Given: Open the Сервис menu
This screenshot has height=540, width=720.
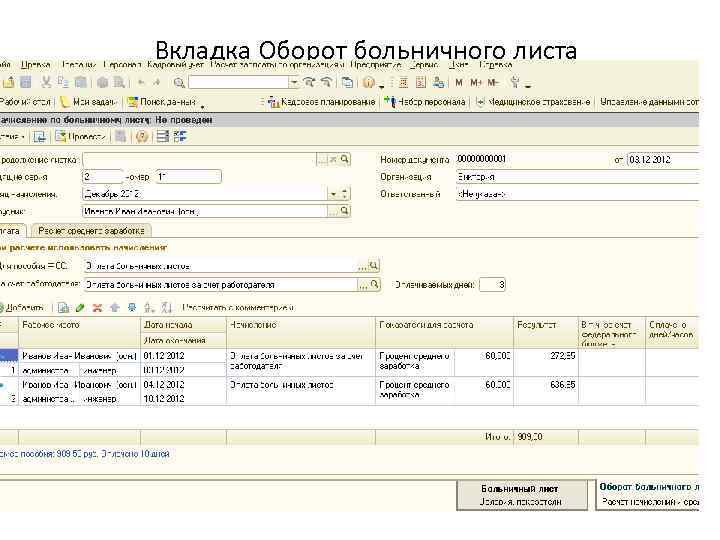Looking at the screenshot, I should (425, 65).
